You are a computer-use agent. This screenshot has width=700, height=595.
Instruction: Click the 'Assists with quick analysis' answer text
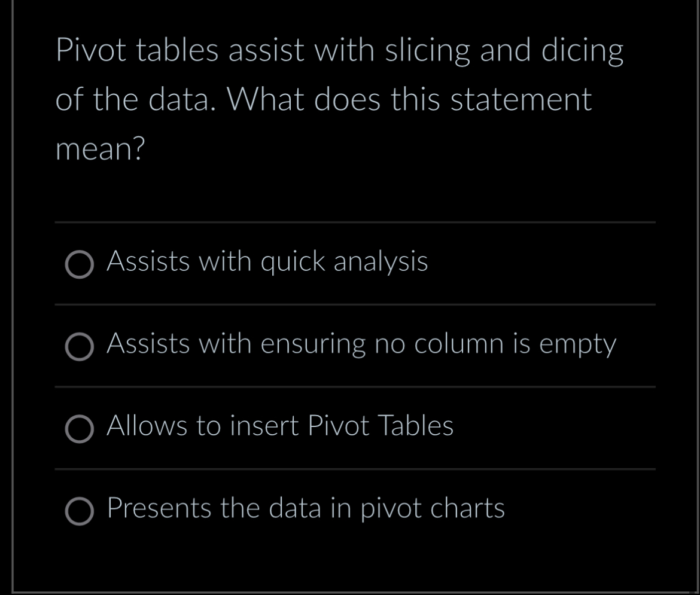click(x=267, y=261)
